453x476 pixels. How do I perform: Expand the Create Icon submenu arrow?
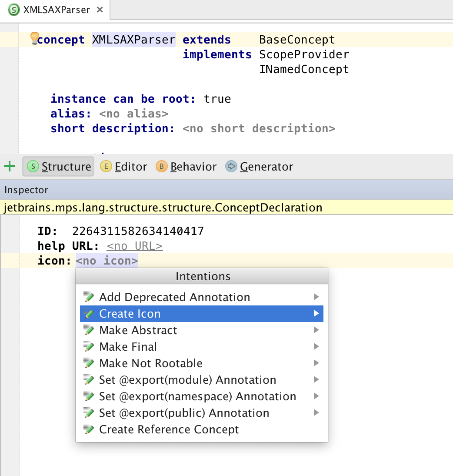coord(316,314)
